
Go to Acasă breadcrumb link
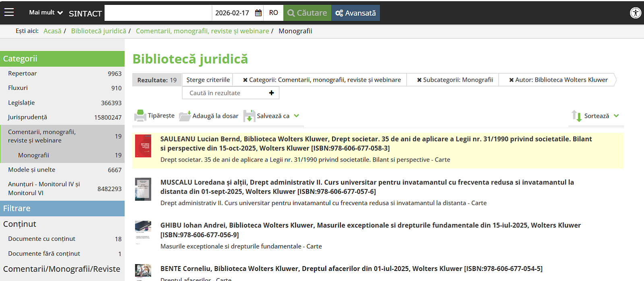(x=52, y=31)
